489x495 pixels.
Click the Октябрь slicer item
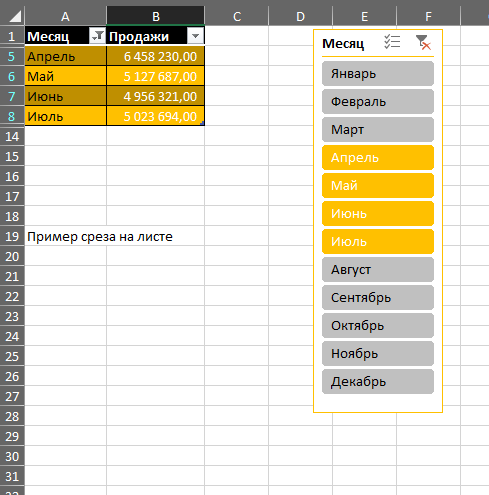[378, 325]
